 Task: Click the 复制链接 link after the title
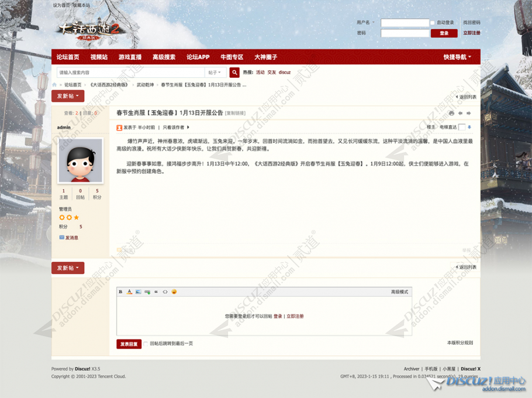pos(235,113)
